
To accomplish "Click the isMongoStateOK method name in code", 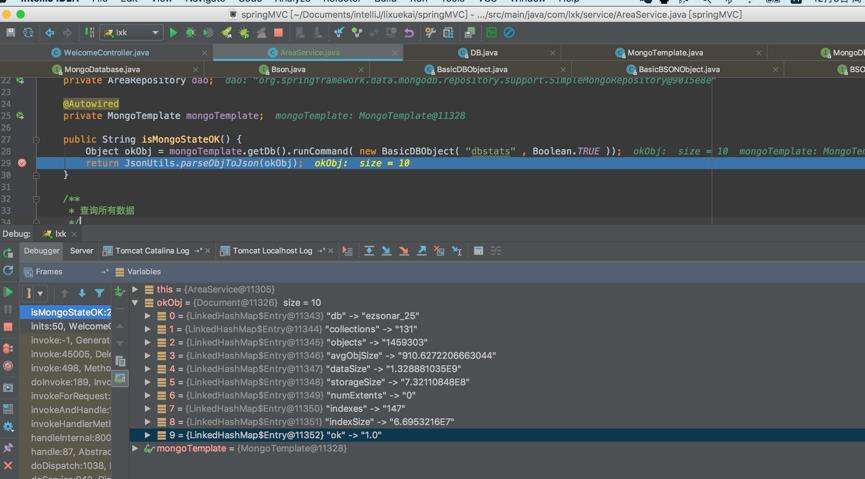I will [180, 139].
